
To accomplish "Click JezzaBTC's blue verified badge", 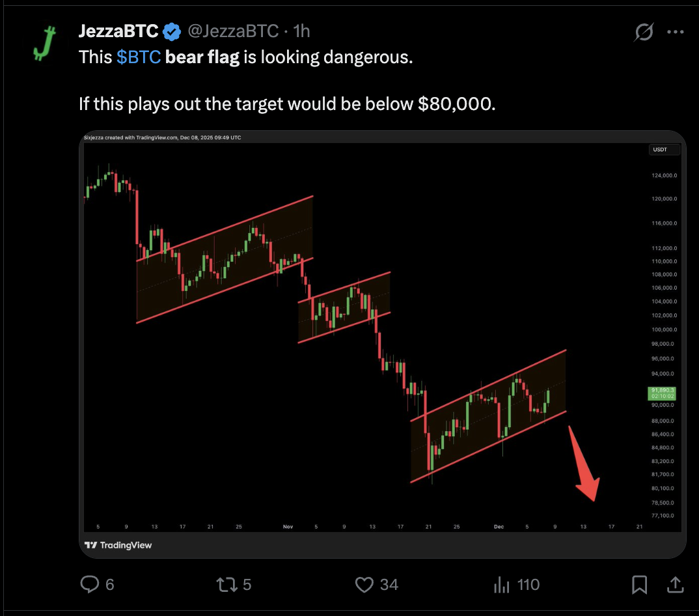I will point(171,30).
